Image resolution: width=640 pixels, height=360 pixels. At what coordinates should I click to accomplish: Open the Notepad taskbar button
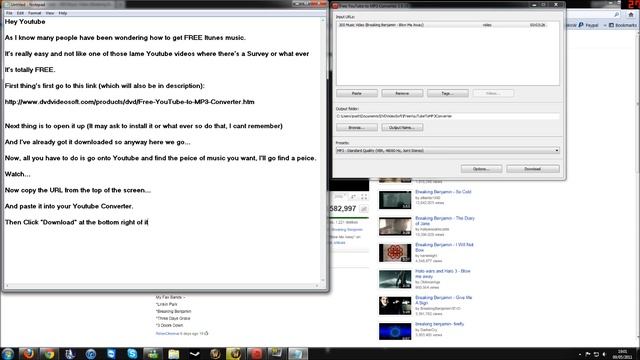click(298, 353)
